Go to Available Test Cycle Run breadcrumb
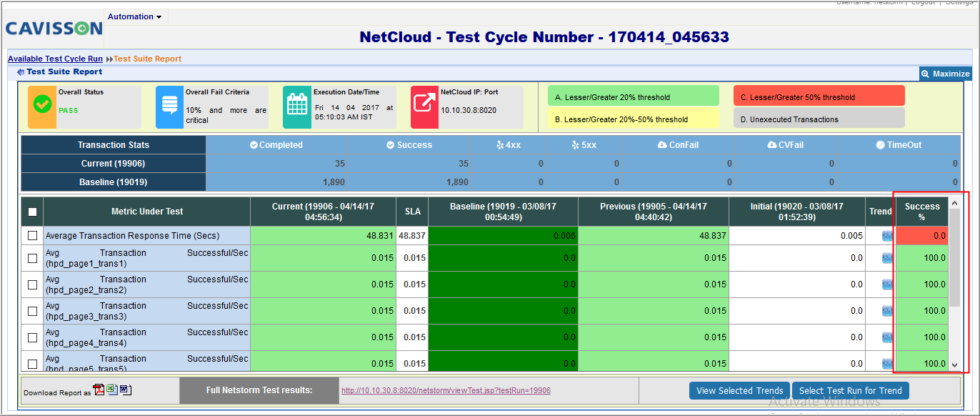 tap(55, 59)
